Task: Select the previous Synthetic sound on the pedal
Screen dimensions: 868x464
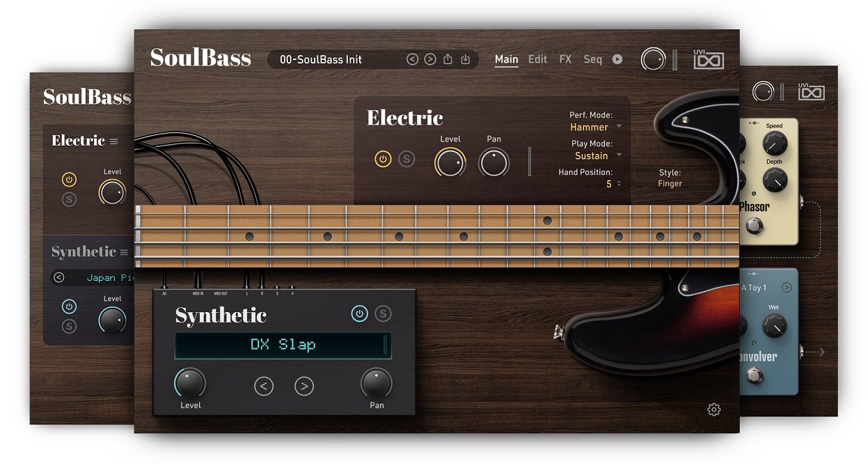Action: point(264,385)
